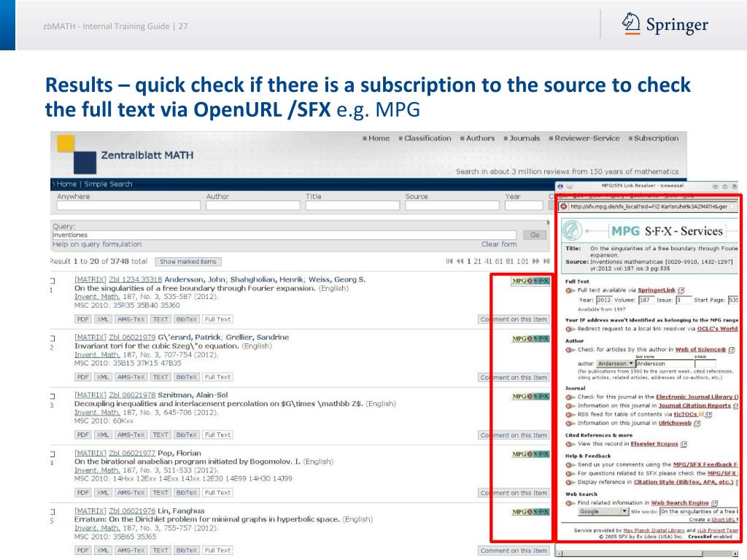
Task: Click the site icon in SFX popup address bar
Action: [564, 206]
